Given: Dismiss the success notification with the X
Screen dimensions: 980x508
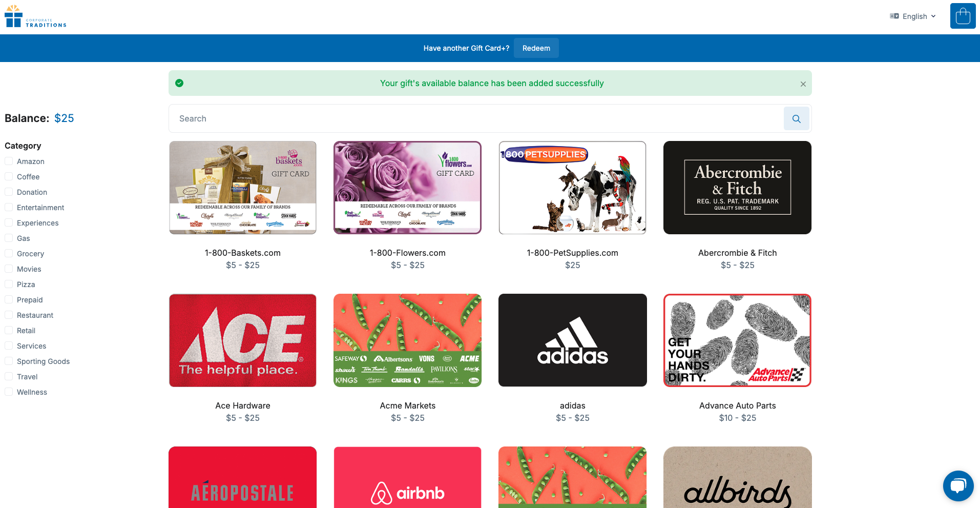Looking at the screenshot, I should tap(803, 84).
